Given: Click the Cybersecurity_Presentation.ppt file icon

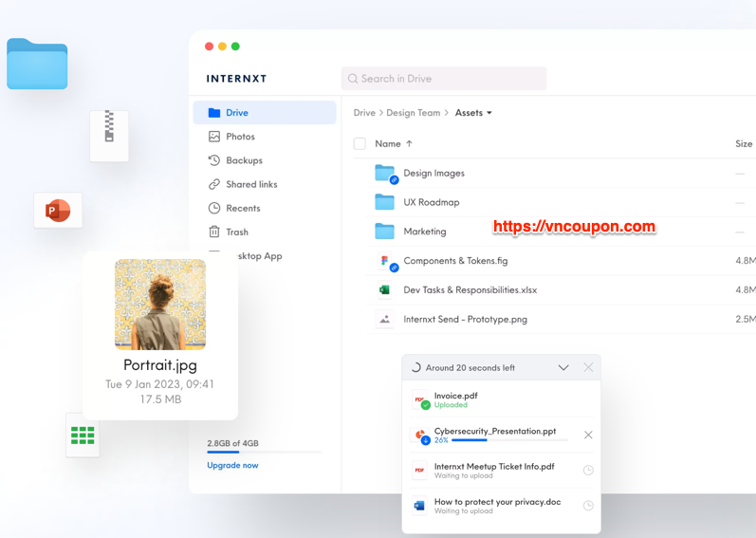Looking at the screenshot, I should pos(420,436).
